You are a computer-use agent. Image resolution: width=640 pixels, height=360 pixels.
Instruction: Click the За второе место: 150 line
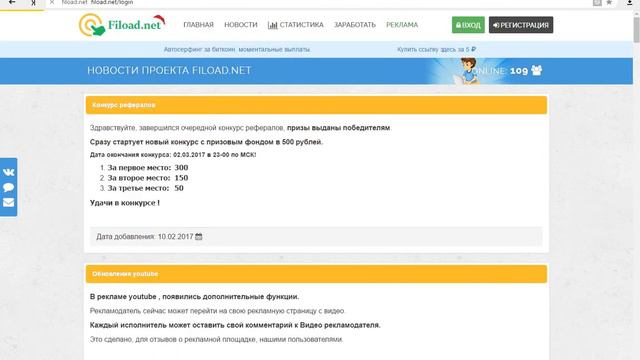(148, 178)
